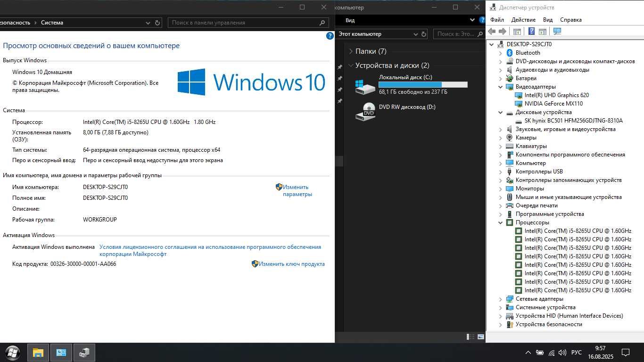Click the Bluetooth icon in the device tree

510,53
